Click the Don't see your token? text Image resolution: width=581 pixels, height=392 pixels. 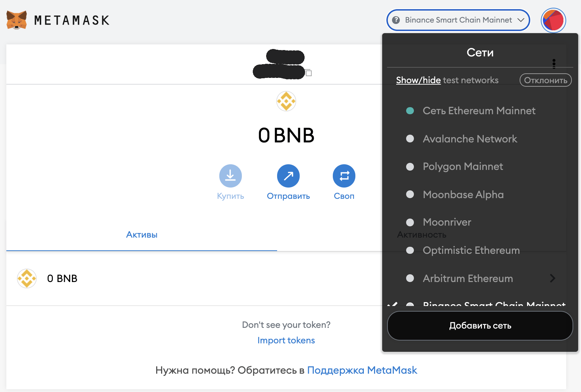click(286, 325)
